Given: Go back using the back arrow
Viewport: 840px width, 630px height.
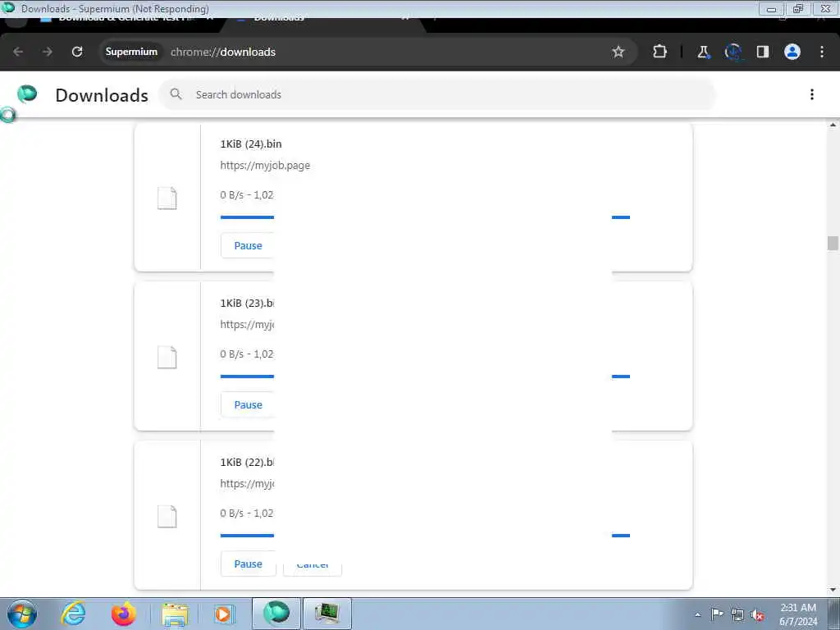Looking at the screenshot, I should click(18, 52).
